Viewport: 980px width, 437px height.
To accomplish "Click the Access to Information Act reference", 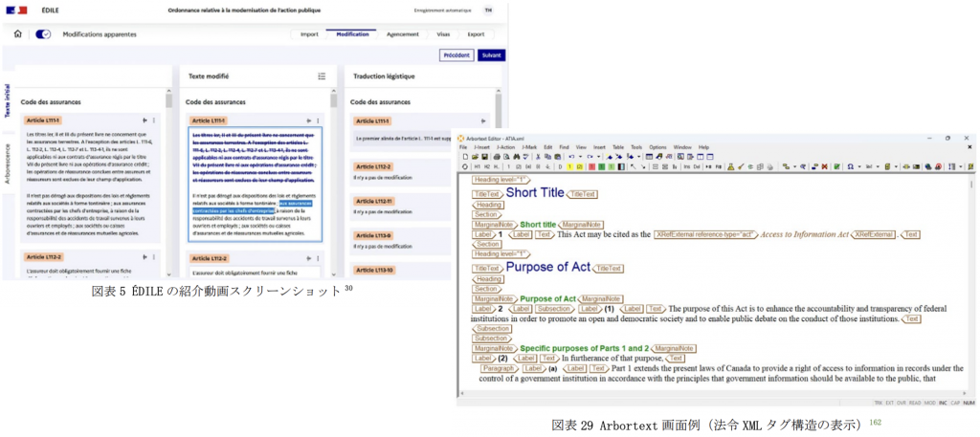I will click(x=804, y=234).
